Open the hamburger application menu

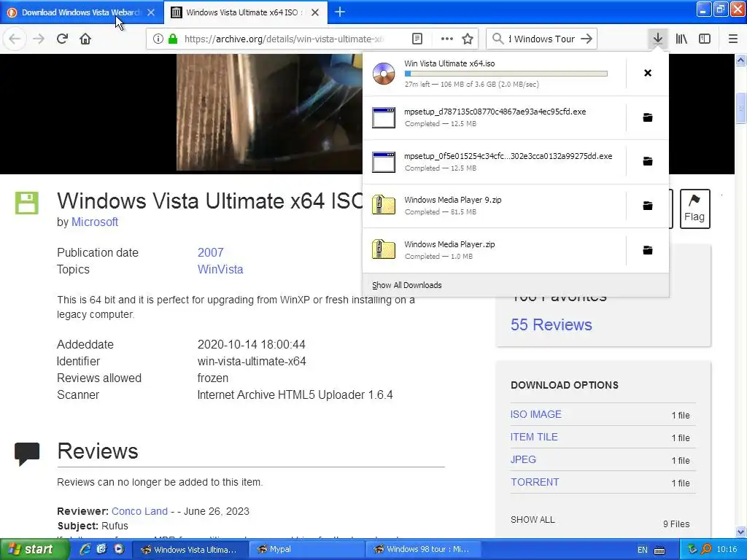tap(733, 39)
